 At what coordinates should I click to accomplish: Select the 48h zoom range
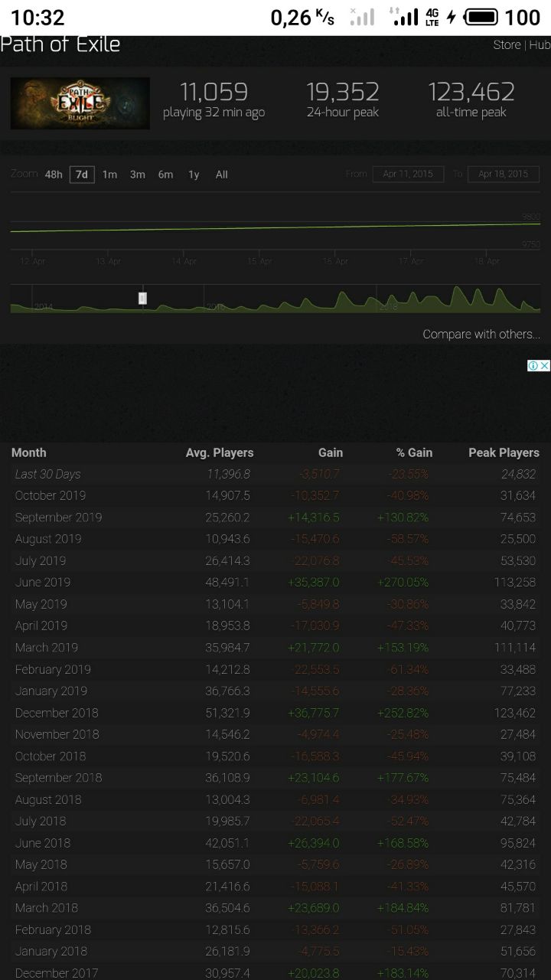(x=54, y=175)
